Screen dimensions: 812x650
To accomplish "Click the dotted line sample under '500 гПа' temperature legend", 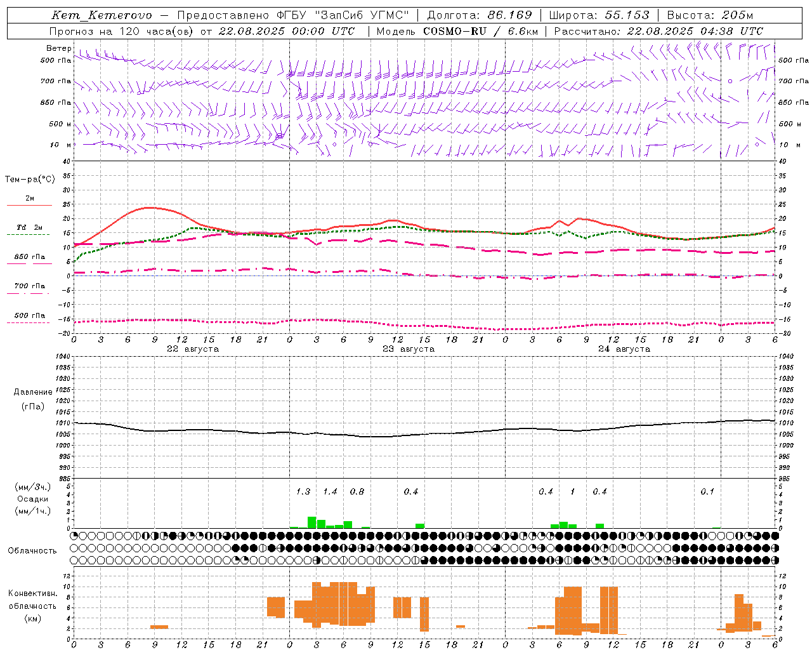I will point(28,322).
